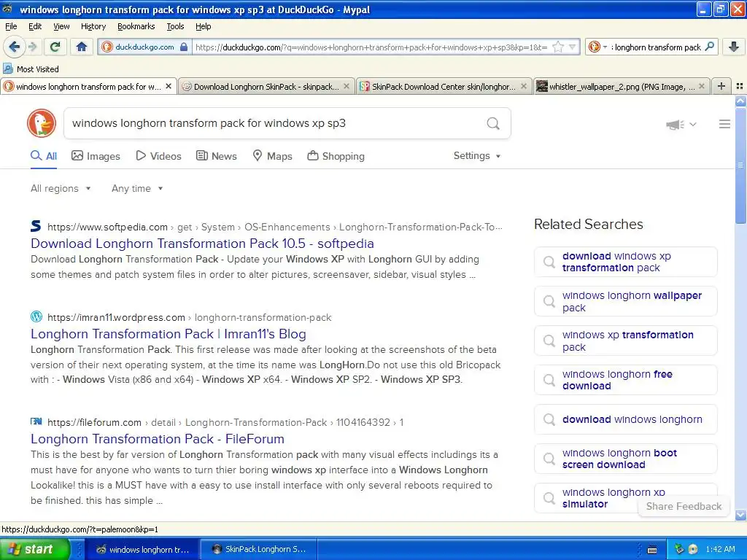Close the Download Longhorn SkinPack tab
The width and height of the screenshot is (747, 560).
tap(347, 86)
